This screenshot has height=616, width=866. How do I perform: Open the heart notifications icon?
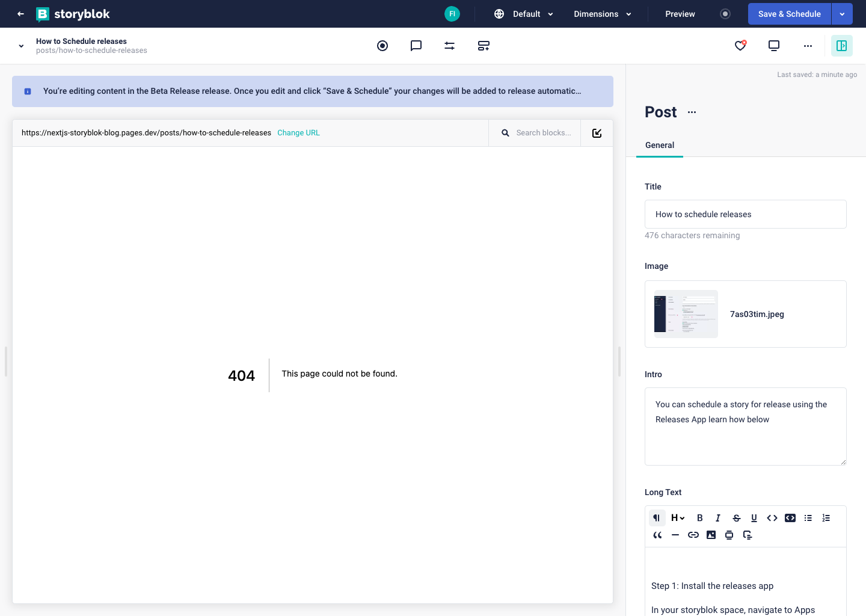click(740, 46)
